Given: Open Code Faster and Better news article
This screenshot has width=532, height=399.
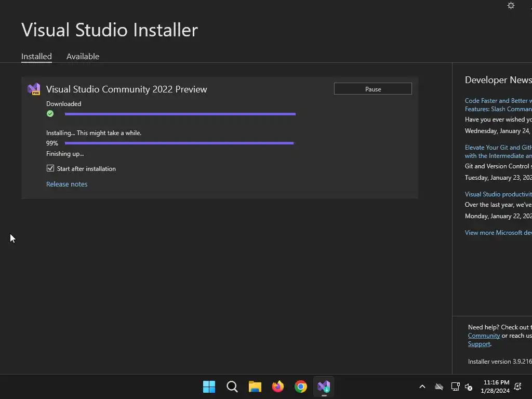Looking at the screenshot, I should tap(498, 105).
